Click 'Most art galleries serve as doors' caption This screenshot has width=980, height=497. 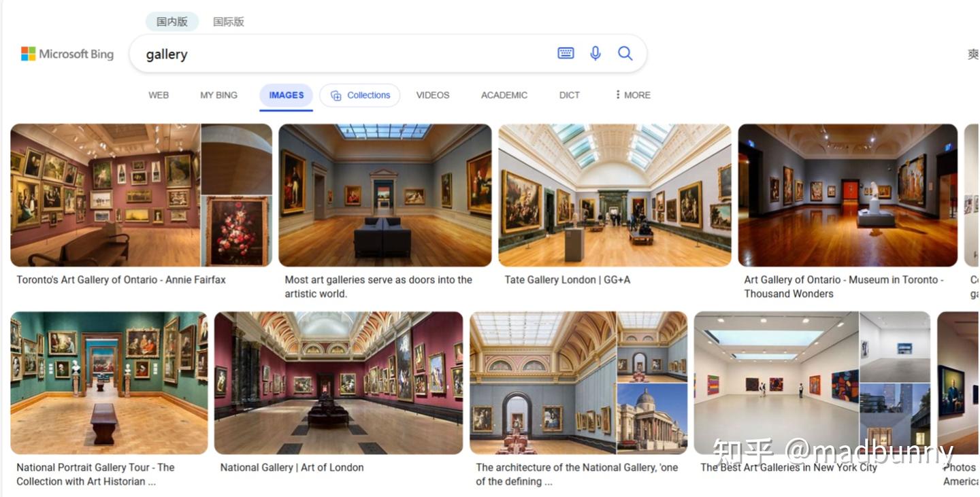pos(378,287)
